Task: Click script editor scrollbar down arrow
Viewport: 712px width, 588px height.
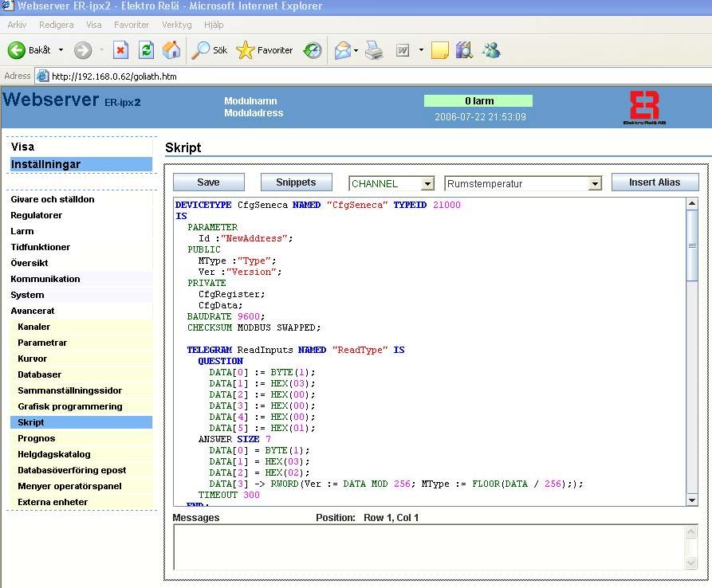Action: tap(692, 500)
